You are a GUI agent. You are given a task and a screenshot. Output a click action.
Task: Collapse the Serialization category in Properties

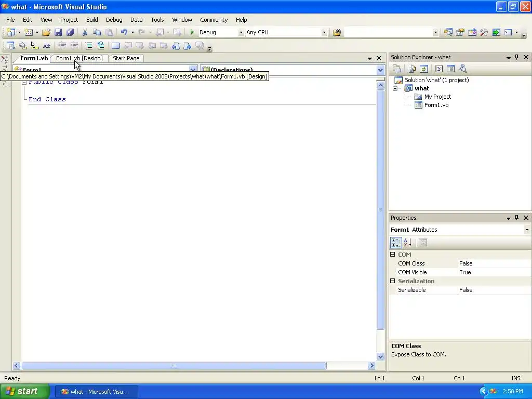(393, 281)
